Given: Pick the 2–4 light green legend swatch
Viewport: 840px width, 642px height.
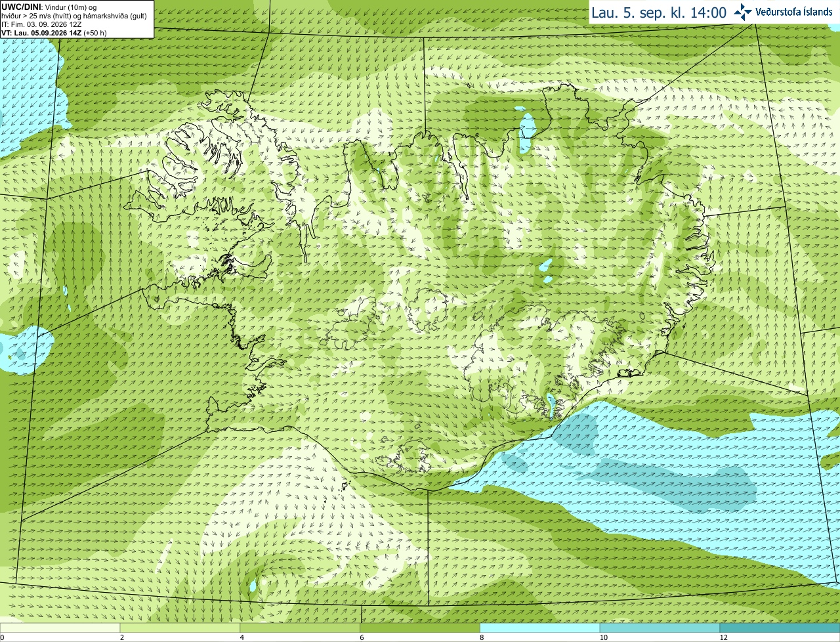Looking at the screenshot, I should click(180, 628).
